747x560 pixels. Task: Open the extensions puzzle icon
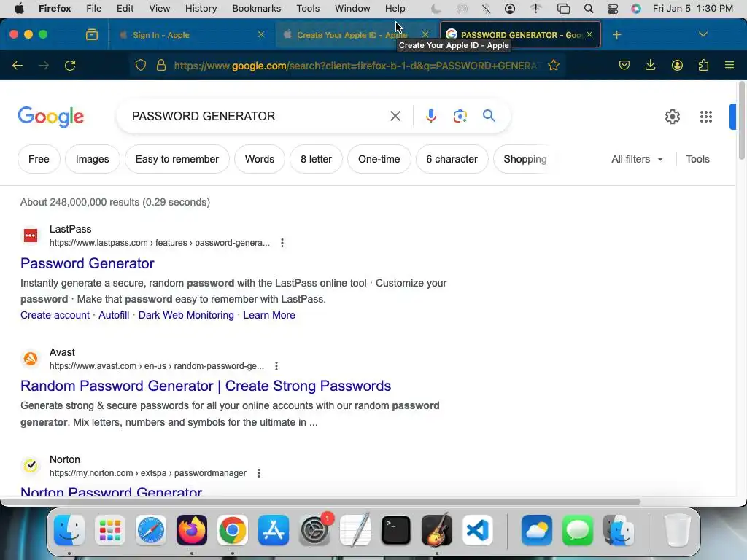[703, 65]
